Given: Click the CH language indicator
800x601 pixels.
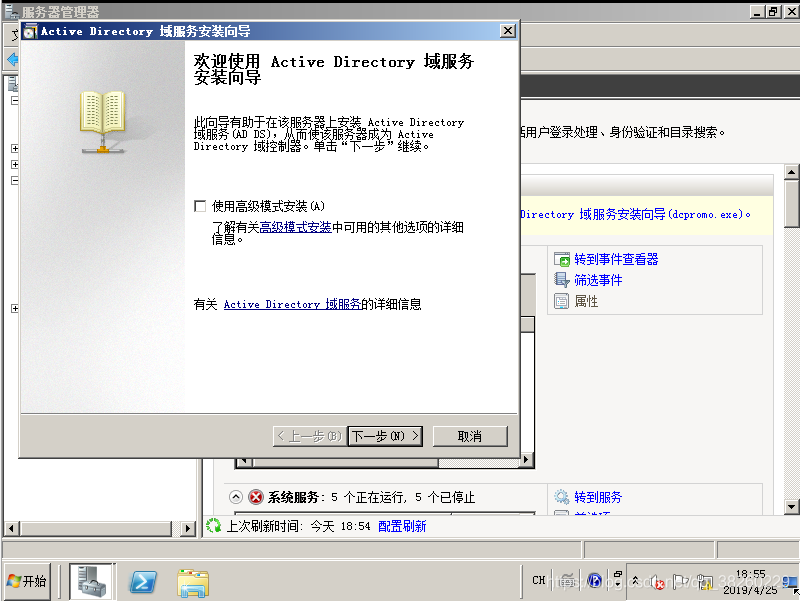Looking at the screenshot, I should [539, 581].
